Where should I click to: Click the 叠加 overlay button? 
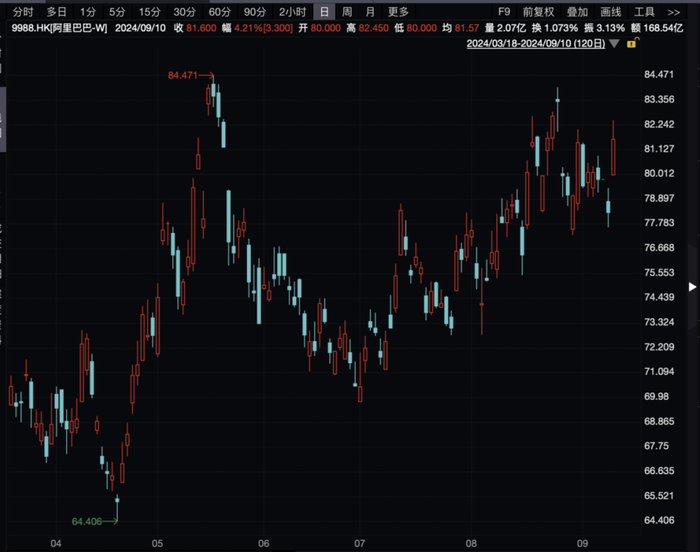[577, 12]
